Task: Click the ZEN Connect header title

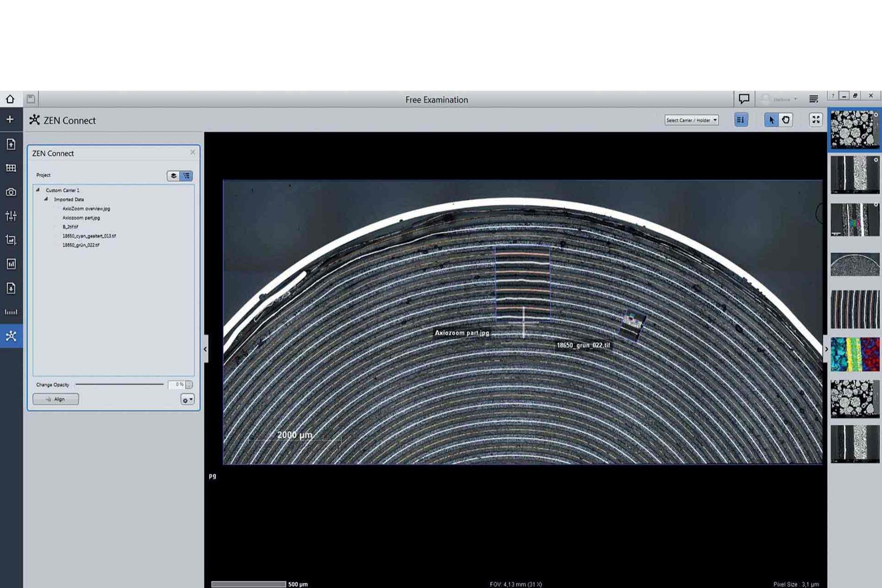Action: [x=69, y=120]
